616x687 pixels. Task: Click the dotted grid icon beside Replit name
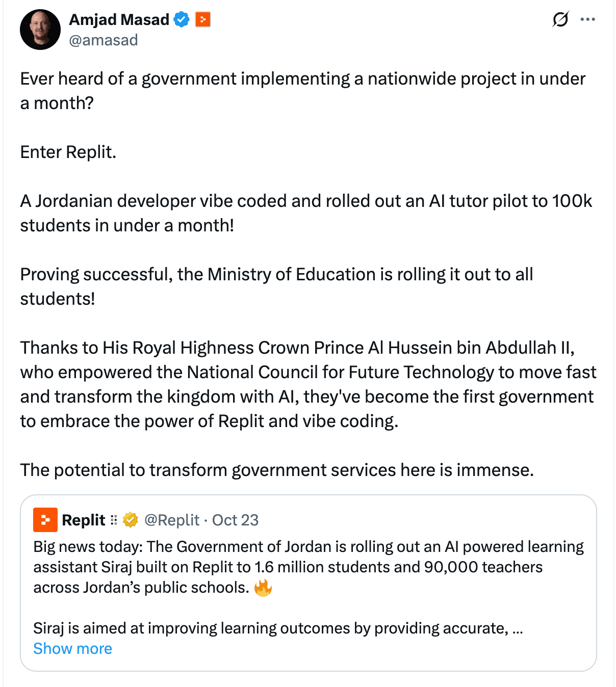pyautogui.click(x=114, y=520)
